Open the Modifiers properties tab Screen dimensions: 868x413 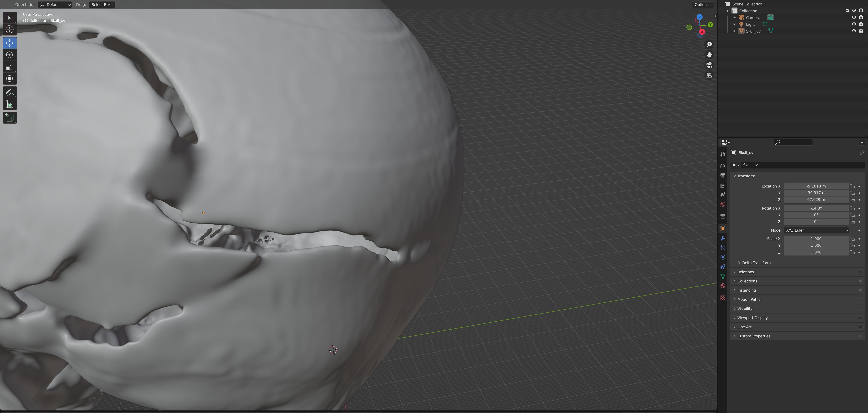(x=723, y=239)
